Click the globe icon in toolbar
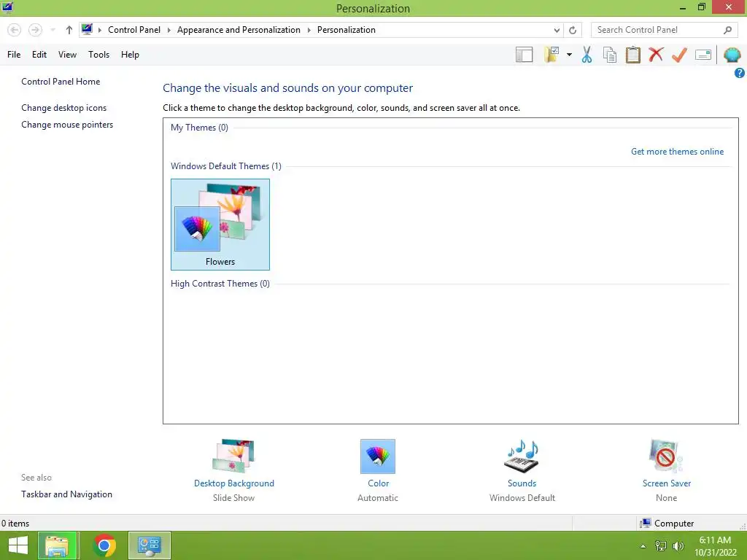The width and height of the screenshot is (747, 560). pos(732,55)
